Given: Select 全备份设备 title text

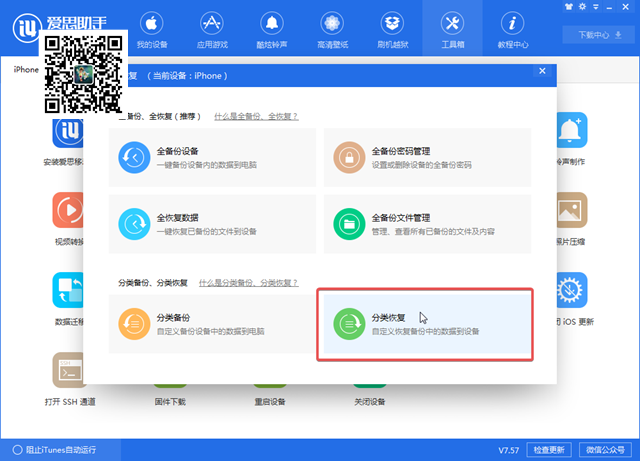Looking at the screenshot, I should tap(178, 151).
